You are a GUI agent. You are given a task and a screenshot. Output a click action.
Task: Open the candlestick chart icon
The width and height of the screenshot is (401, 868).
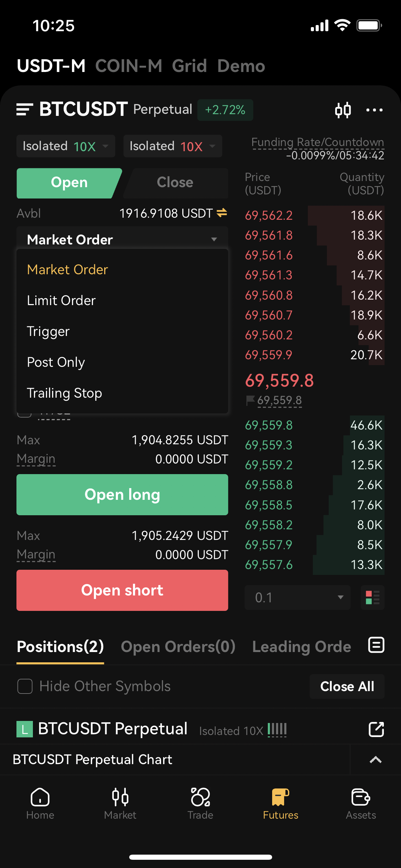pos(343,110)
